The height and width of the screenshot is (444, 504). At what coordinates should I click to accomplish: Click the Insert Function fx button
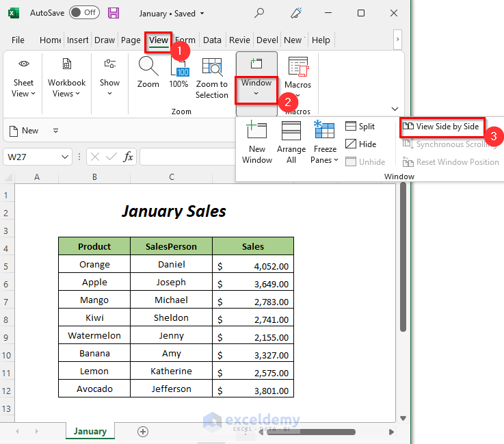pos(128,157)
